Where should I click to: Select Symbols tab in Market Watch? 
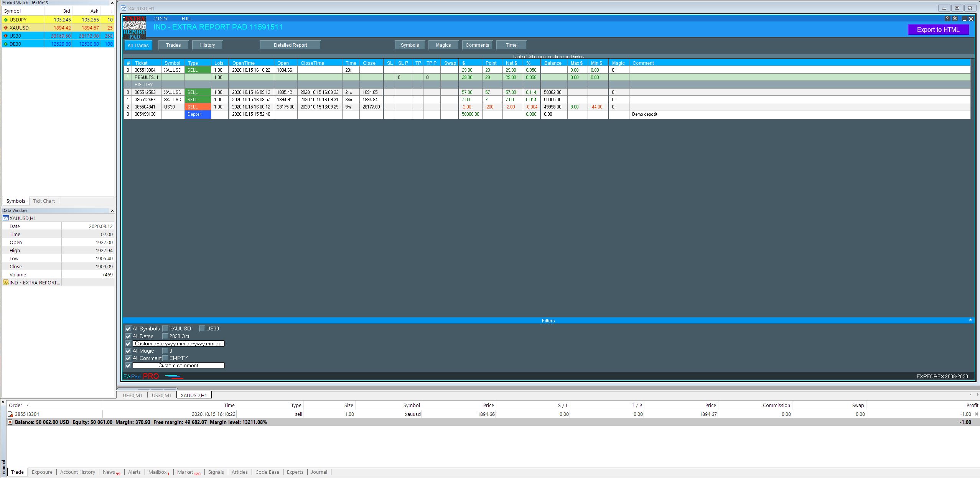tap(16, 201)
